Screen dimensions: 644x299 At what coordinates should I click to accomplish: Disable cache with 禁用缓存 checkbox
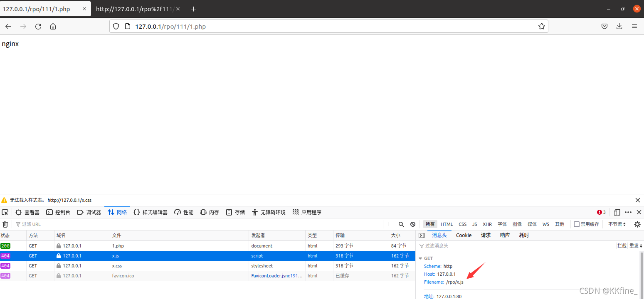point(577,224)
